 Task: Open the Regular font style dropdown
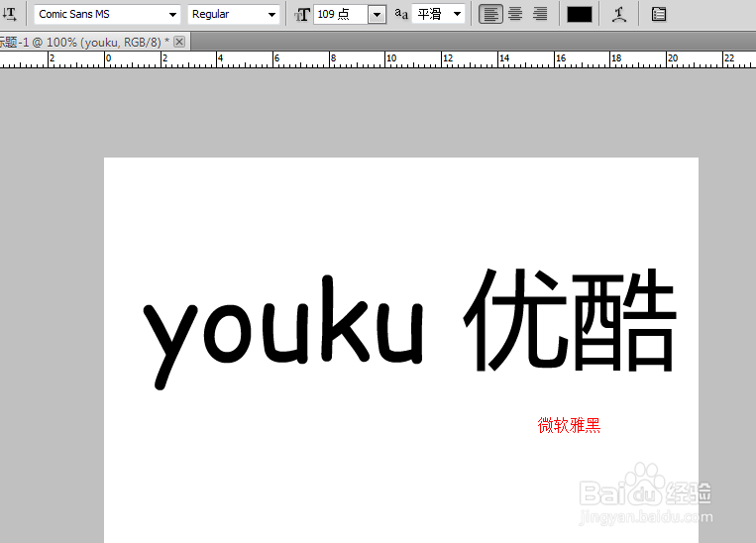pyautogui.click(x=234, y=15)
